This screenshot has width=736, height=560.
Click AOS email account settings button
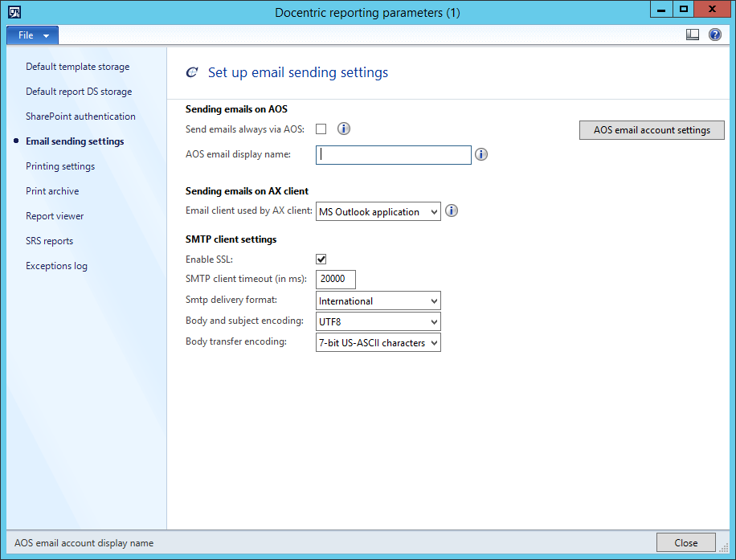652,130
